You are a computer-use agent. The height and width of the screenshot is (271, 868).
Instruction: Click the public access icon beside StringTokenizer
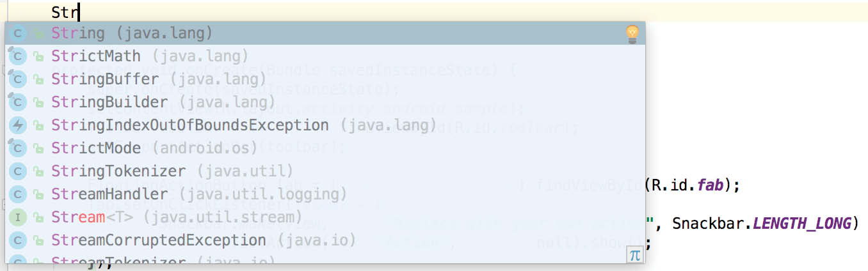tap(38, 171)
